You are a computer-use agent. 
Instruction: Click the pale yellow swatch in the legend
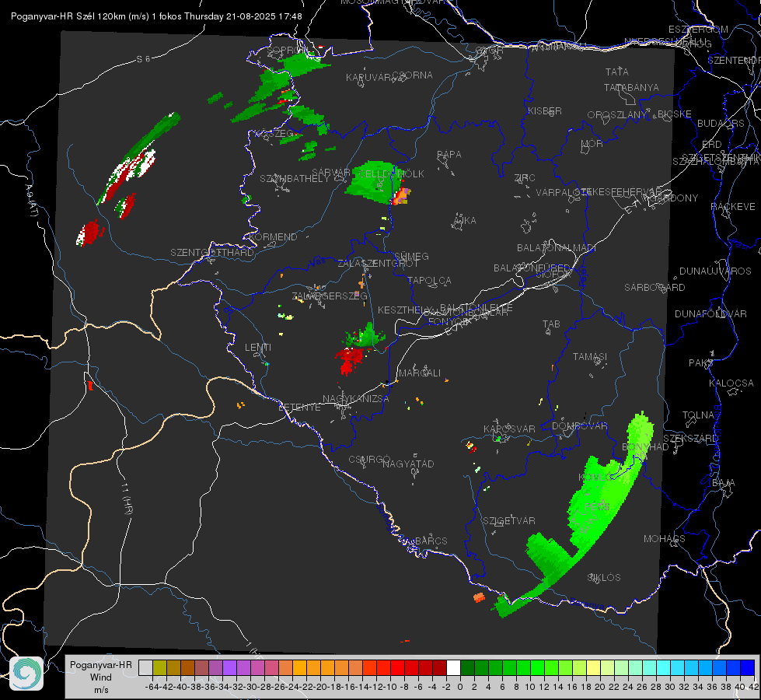pyautogui.click(x=594, y=668)
